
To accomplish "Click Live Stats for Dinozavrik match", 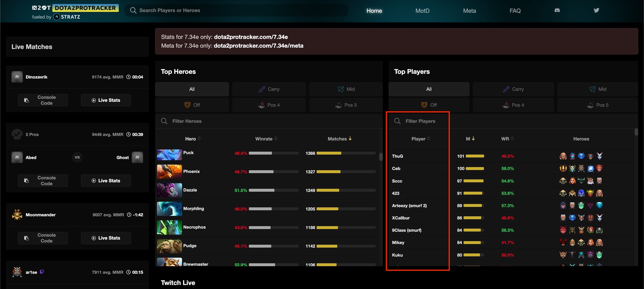I will [106, 100].
